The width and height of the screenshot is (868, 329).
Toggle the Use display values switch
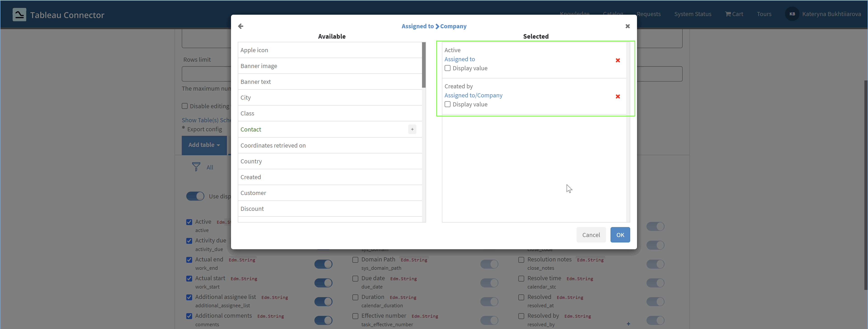click(195, 196)
